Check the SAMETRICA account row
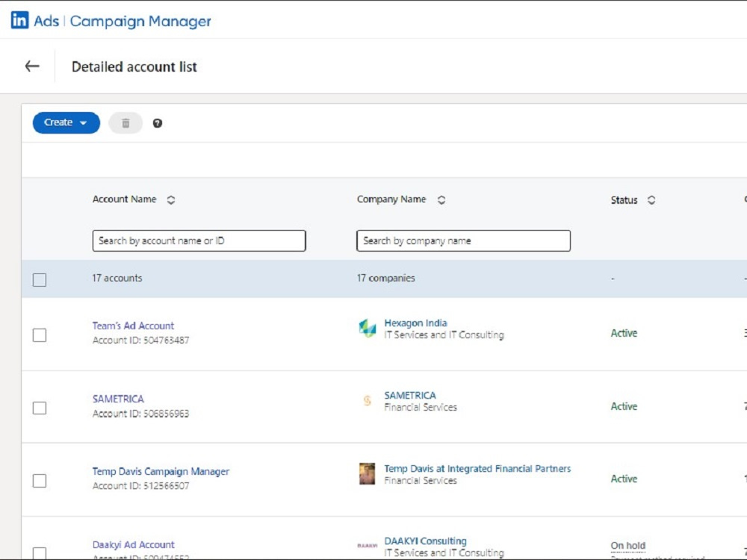747x560 pixels. [x=40, y=408]
